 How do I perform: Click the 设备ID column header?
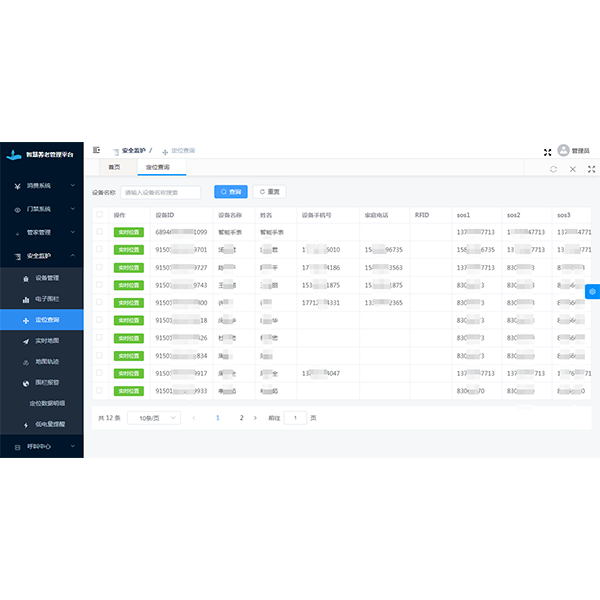[x=165, y=215]
